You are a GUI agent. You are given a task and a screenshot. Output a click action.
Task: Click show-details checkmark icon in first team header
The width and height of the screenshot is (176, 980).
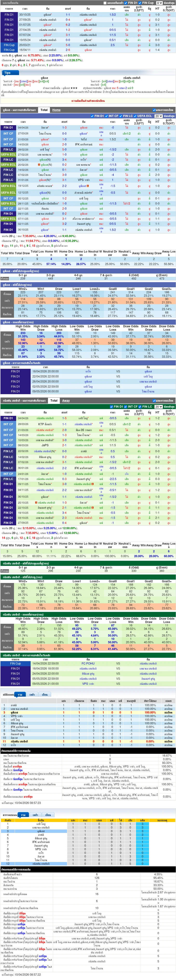(x=154, y=110)
